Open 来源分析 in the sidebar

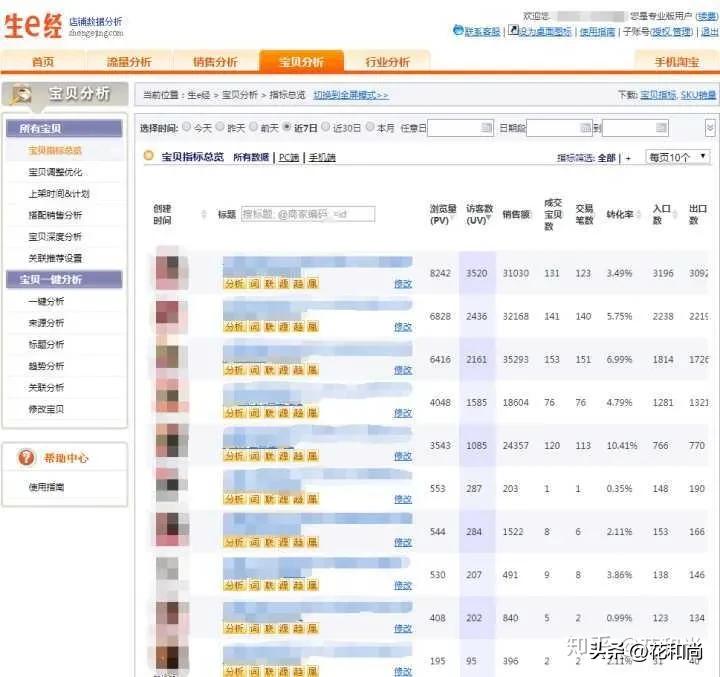(46, 323)
